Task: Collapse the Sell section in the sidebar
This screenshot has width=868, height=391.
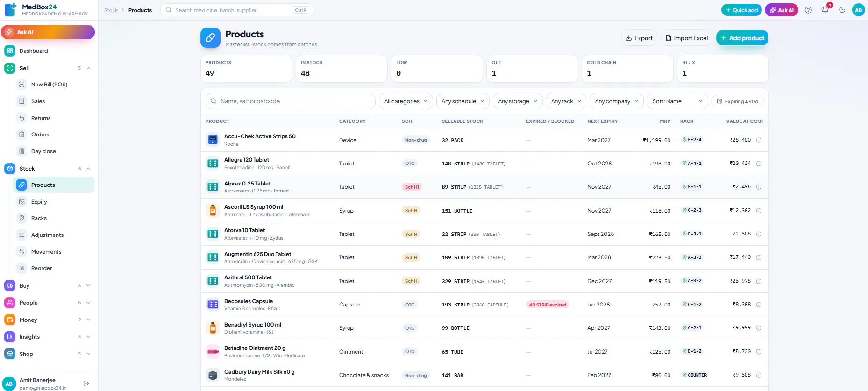Action: [x=88, y=68]
